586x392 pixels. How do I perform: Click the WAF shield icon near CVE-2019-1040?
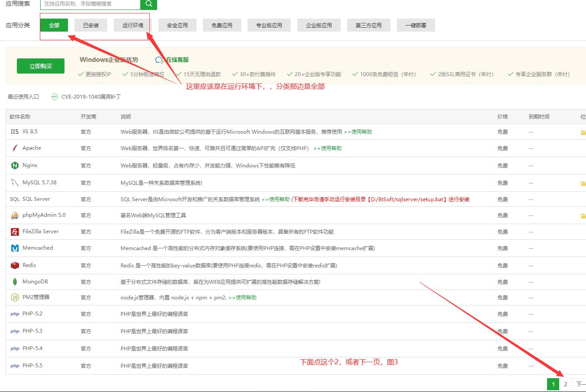click(54, 96)
